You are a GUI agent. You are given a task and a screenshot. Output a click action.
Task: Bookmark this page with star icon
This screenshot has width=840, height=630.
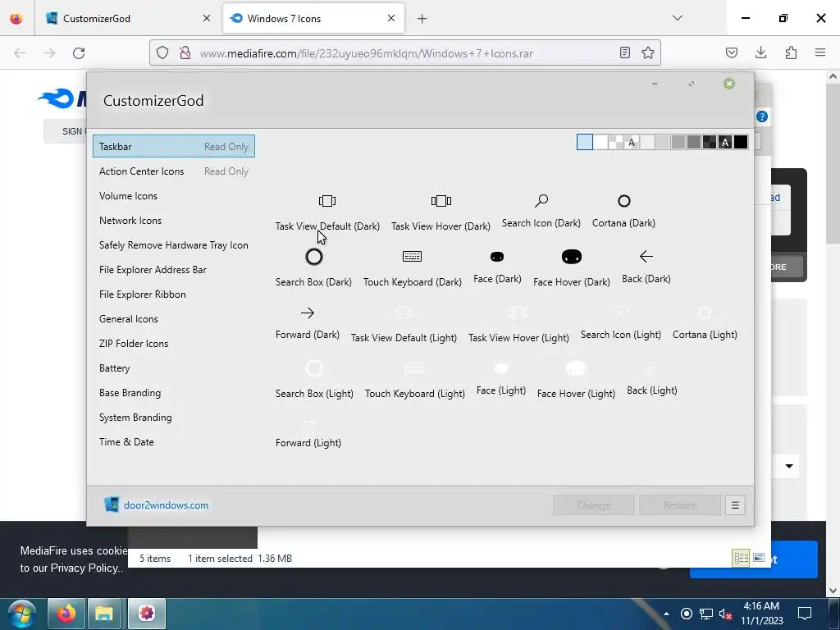point(648,52)
